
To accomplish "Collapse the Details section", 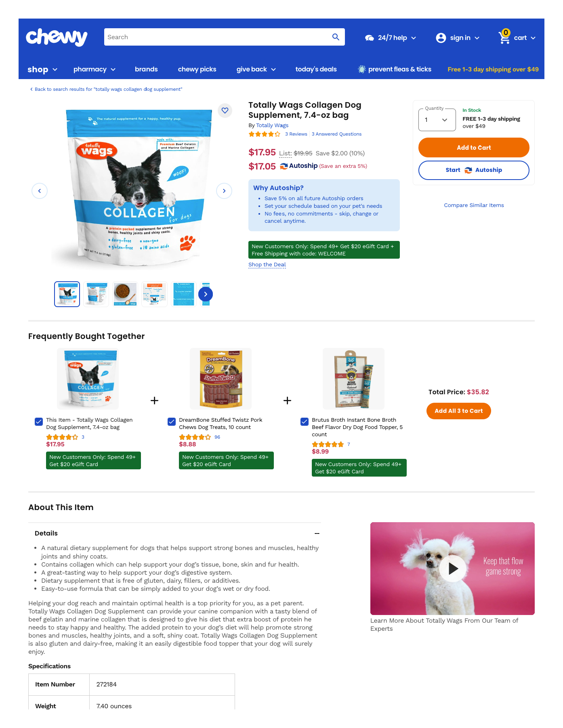I will pyautogui.click(x=317, y=533).
